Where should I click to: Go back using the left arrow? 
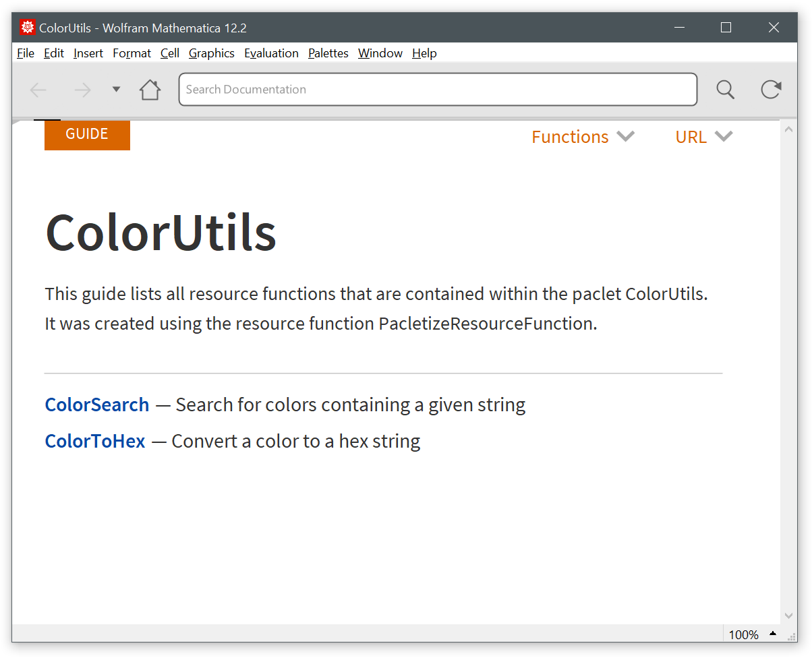38,90
